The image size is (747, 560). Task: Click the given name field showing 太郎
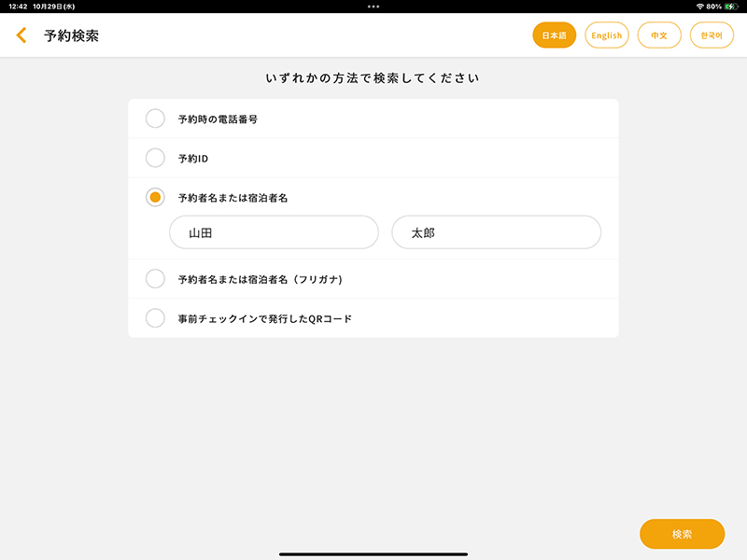(x=496, y=231)
